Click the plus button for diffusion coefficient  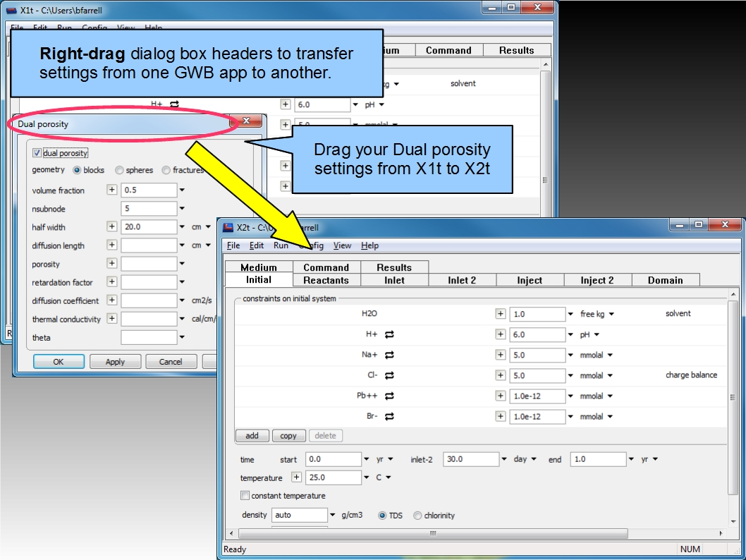click(x=112, y=300)
